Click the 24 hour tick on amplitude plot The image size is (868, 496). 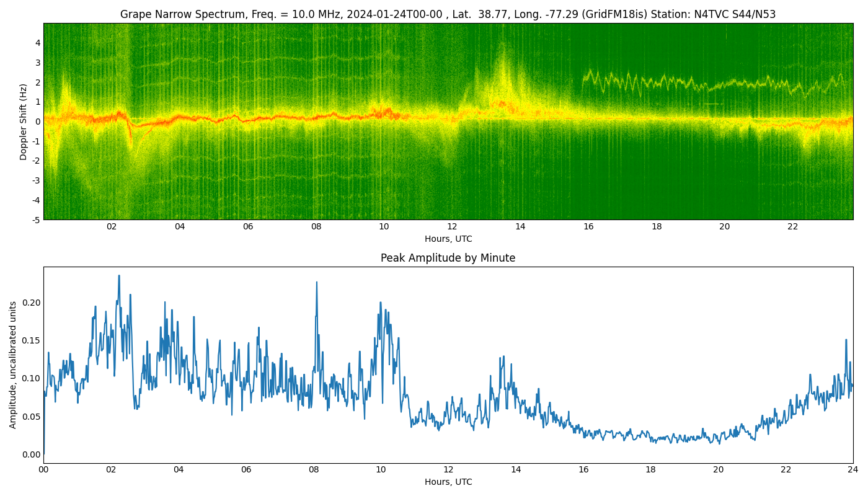(853, 469)
